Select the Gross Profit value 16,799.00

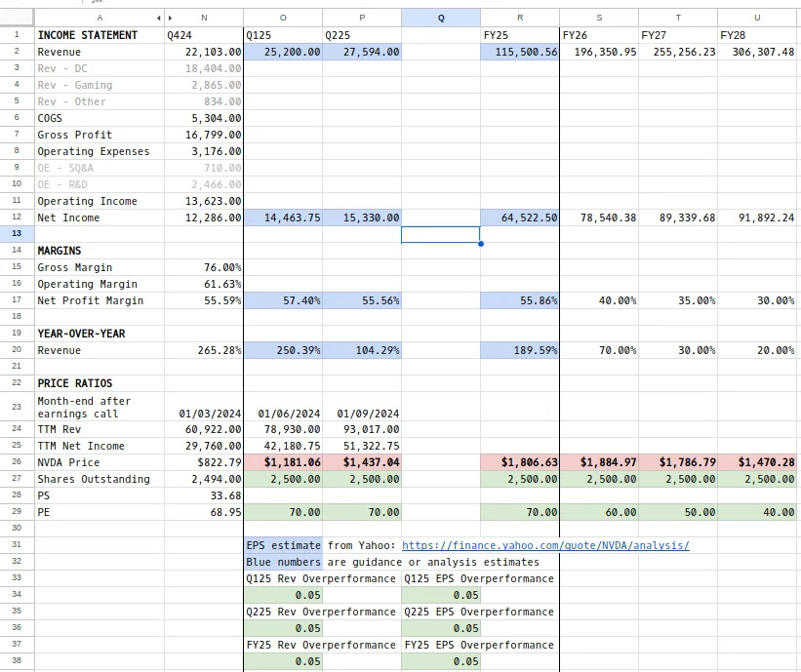[204, 135]
